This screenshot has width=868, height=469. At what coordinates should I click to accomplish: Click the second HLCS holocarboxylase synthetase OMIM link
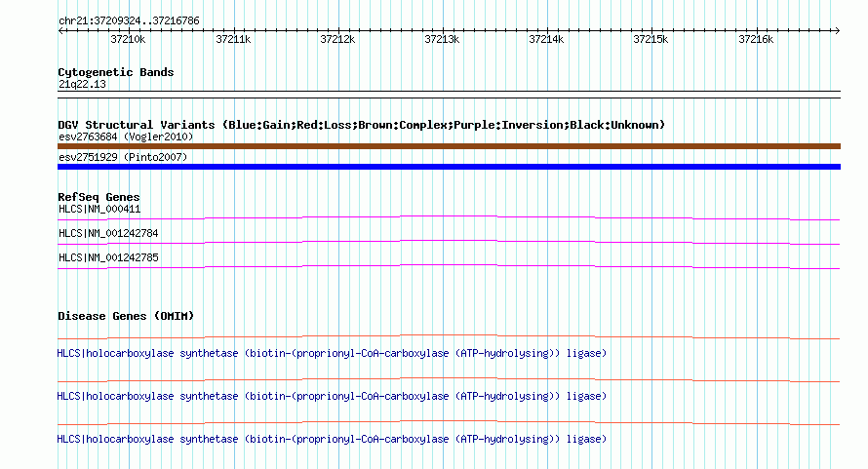pos(332,397)
